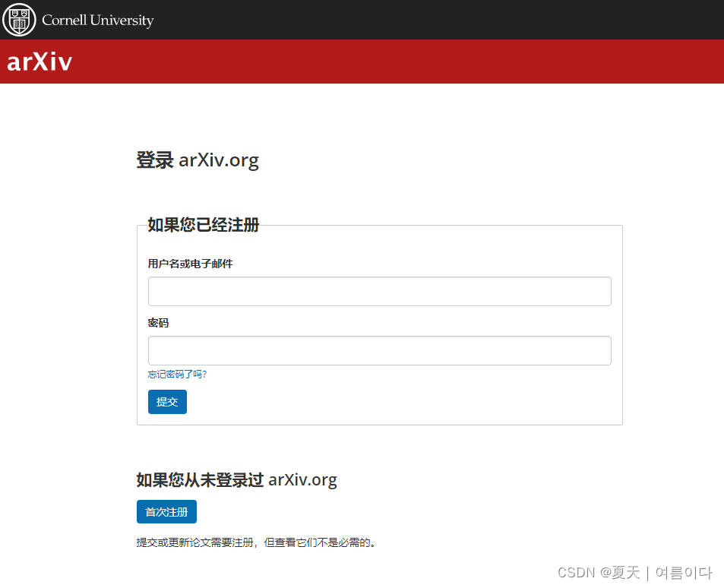Click the 密码 field label
This screenshot has height=588, width=724.
pyautogui.click(x=158, y=322)
